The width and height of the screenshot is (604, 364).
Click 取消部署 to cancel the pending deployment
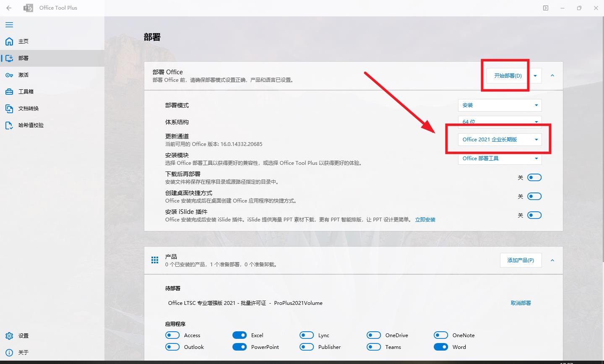pos(521,303)
